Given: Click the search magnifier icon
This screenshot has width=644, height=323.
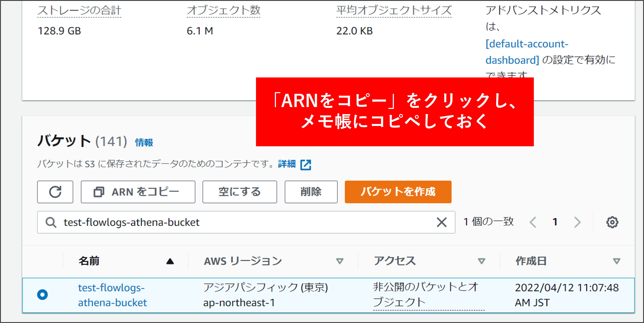Looking at the screenshot, I should click(x=51, y=222).
